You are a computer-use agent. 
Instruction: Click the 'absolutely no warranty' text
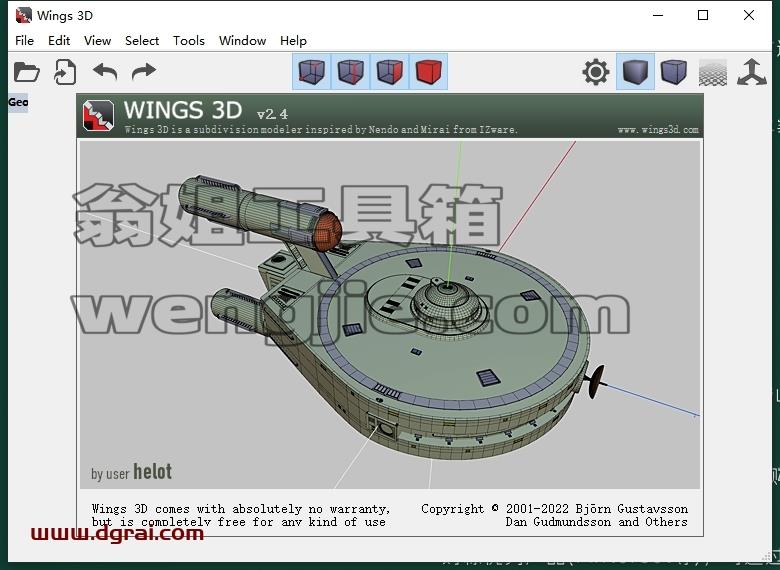pos(311,509)
